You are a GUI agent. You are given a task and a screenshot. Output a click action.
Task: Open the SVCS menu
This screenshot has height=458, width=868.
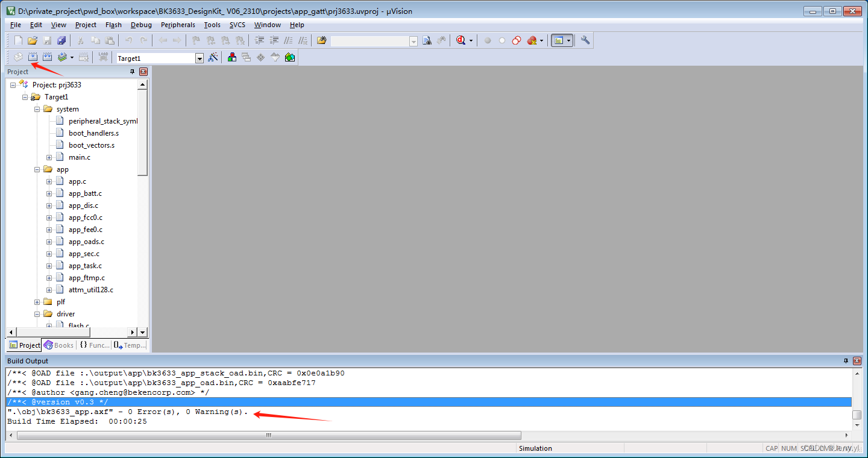pos(237,25)
